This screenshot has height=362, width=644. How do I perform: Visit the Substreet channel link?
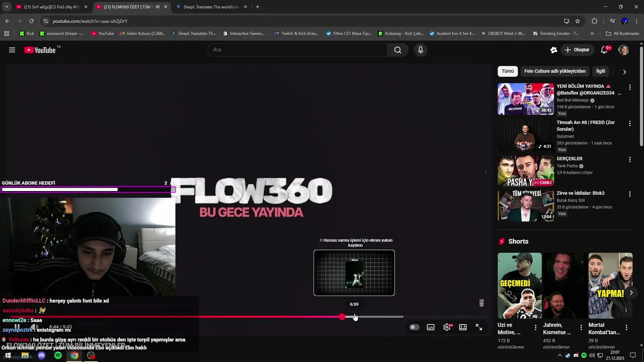coord(565,136)
